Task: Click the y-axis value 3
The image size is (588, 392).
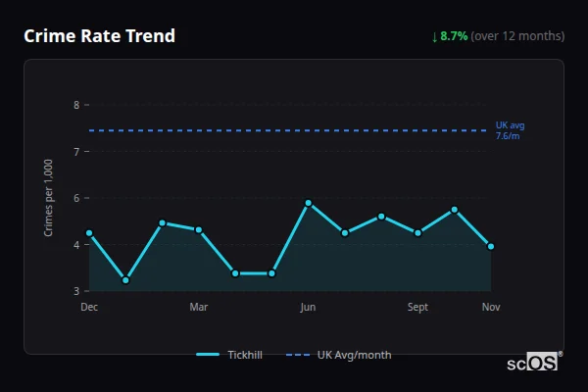Action: pos(76,291)
